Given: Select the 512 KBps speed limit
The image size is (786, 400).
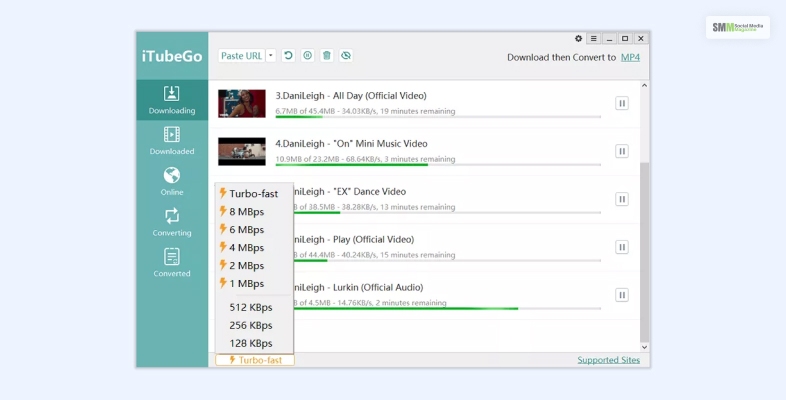Looking at the screenshot, I should click(x=254, y=307).
